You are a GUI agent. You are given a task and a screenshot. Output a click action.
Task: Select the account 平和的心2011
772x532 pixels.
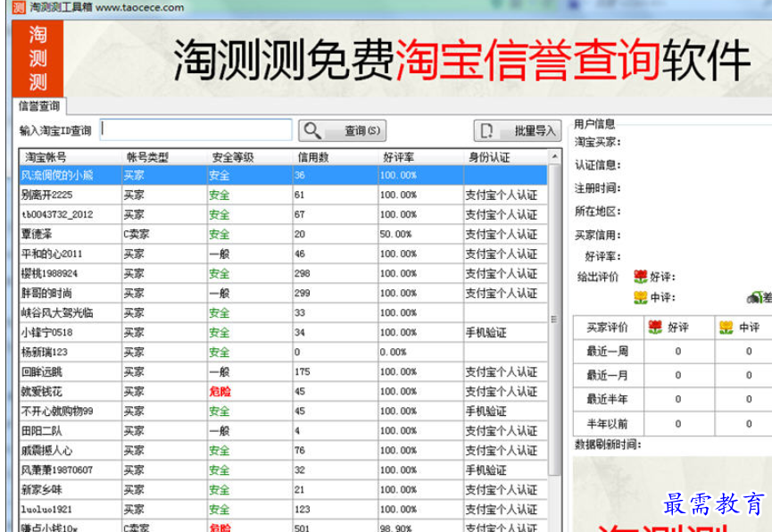point(52,254)
